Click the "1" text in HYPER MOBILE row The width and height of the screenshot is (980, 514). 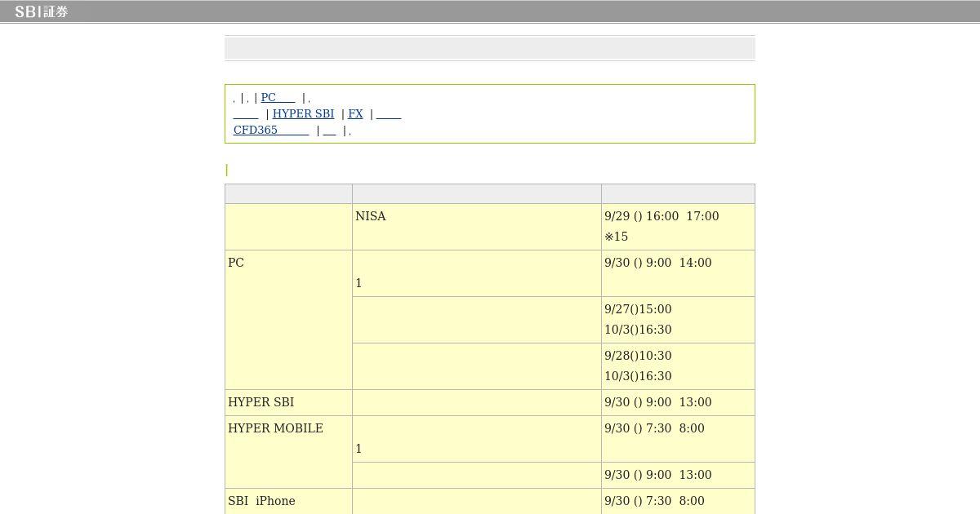coord(359,449)
